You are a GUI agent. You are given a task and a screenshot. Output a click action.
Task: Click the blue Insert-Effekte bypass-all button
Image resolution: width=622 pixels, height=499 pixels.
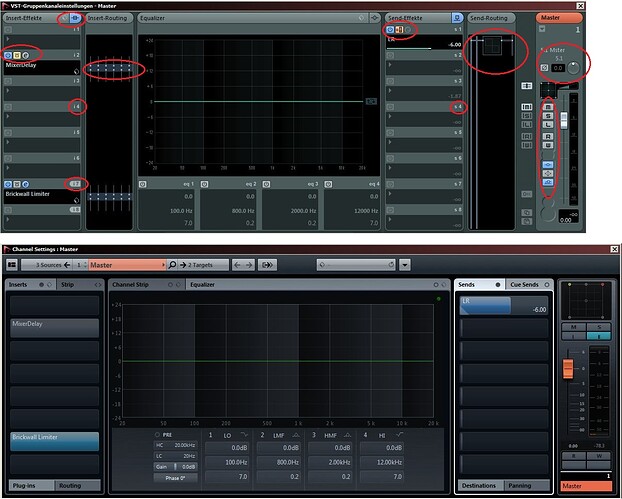pos(75,18)
